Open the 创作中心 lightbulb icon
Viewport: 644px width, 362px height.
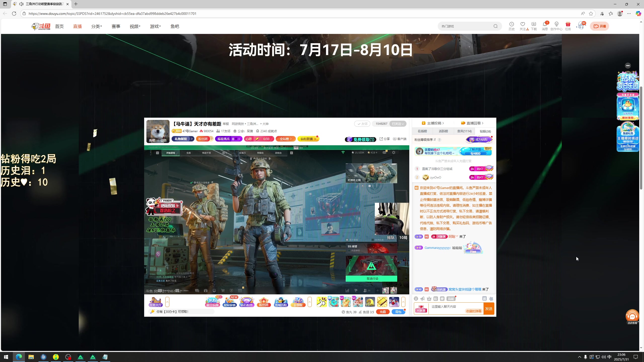tap(556, 26)
